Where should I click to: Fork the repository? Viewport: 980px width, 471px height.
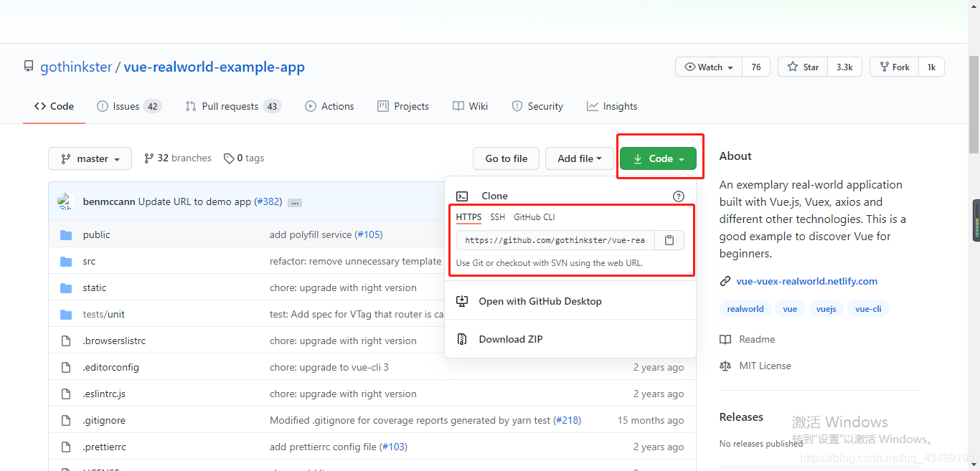(894, 67)
